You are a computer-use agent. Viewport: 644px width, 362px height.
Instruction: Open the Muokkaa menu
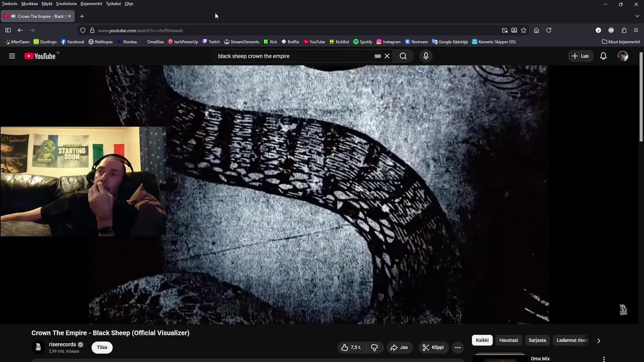point(29,4)
